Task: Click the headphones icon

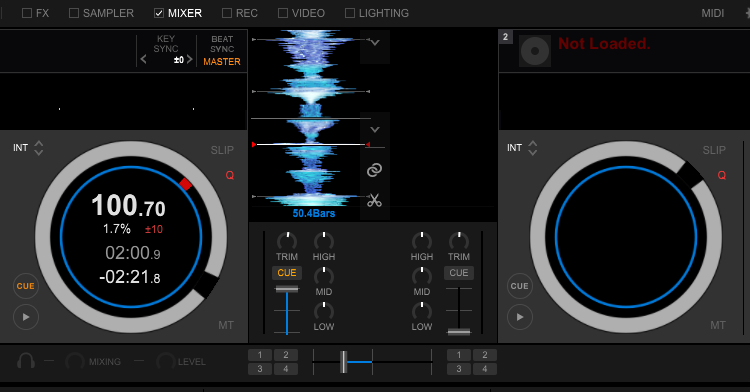Action: [26, 361]
